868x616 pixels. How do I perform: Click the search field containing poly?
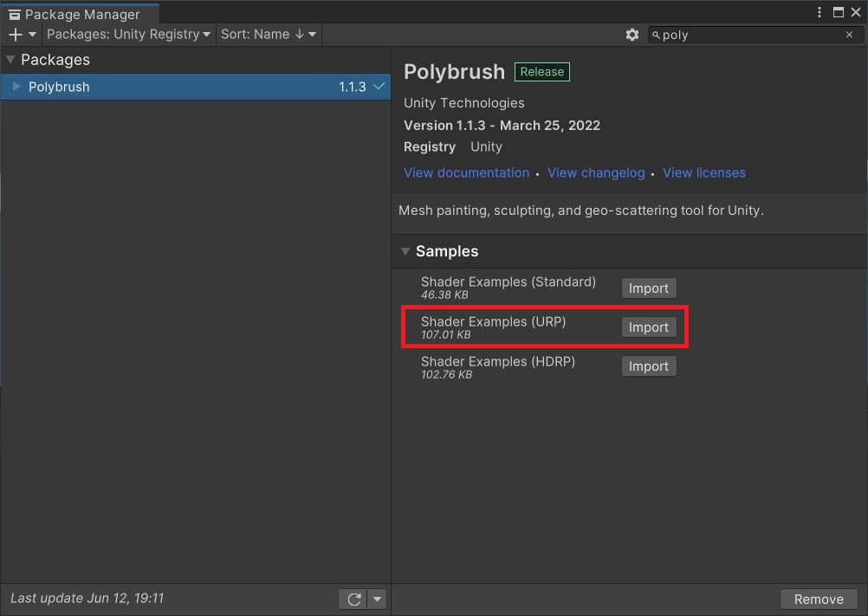(755, 35)
